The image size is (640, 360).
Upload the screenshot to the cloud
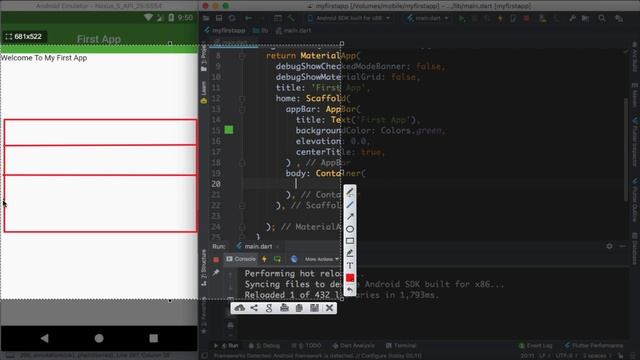point(240,308)
